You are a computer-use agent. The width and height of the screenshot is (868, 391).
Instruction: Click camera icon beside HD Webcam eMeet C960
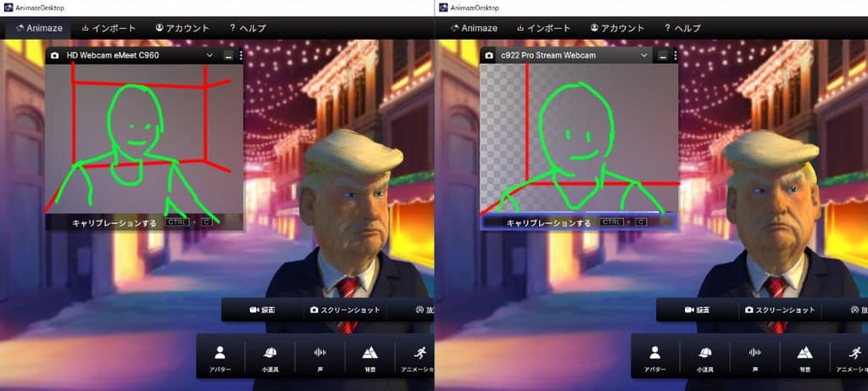[x=55, y=56]
